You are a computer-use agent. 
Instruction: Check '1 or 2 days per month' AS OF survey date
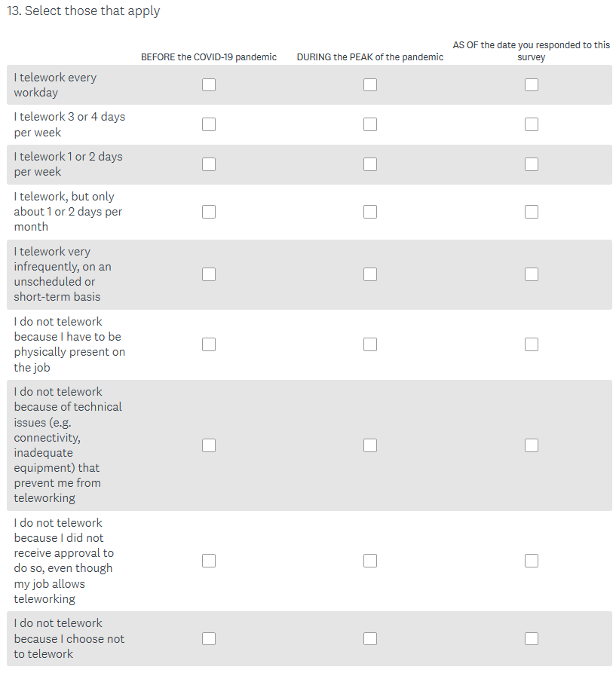[532, 212]
